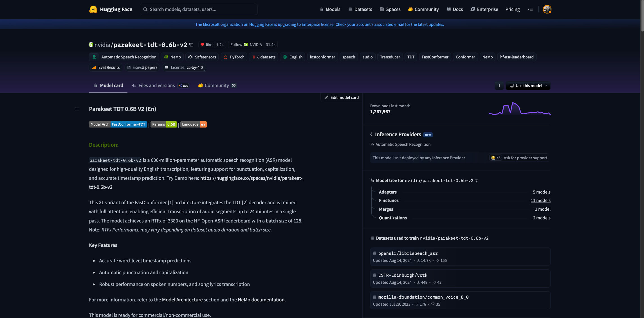644x318 pixels.
Task: Open the Community tab with 55 discussions
Action: pyautogui.click(x=217, y=85)
